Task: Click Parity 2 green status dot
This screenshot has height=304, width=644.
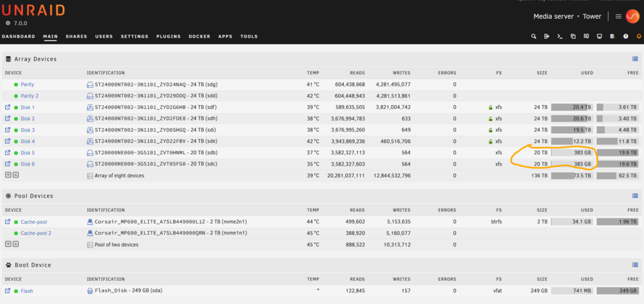Action: coord(16,96)
